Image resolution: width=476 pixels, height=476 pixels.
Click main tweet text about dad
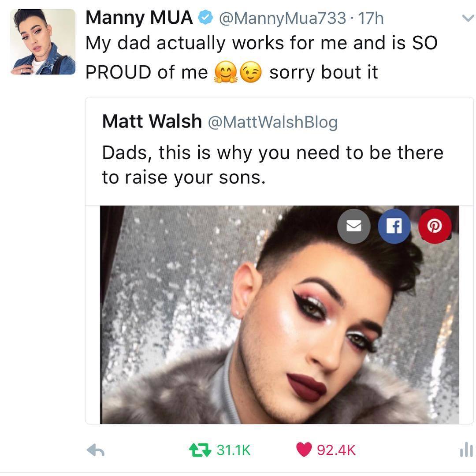click(261, 58)
